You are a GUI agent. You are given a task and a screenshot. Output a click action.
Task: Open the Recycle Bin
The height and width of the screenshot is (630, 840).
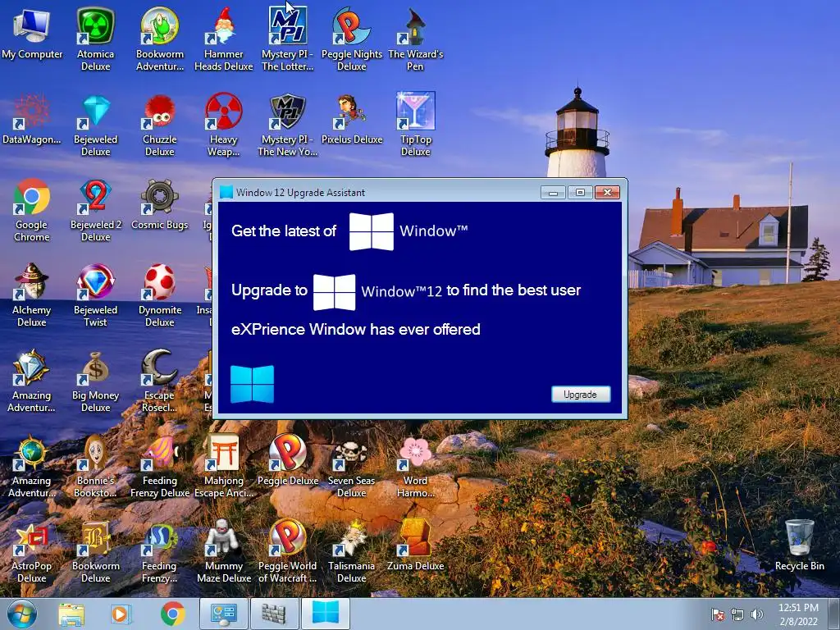tap(799, 545)
